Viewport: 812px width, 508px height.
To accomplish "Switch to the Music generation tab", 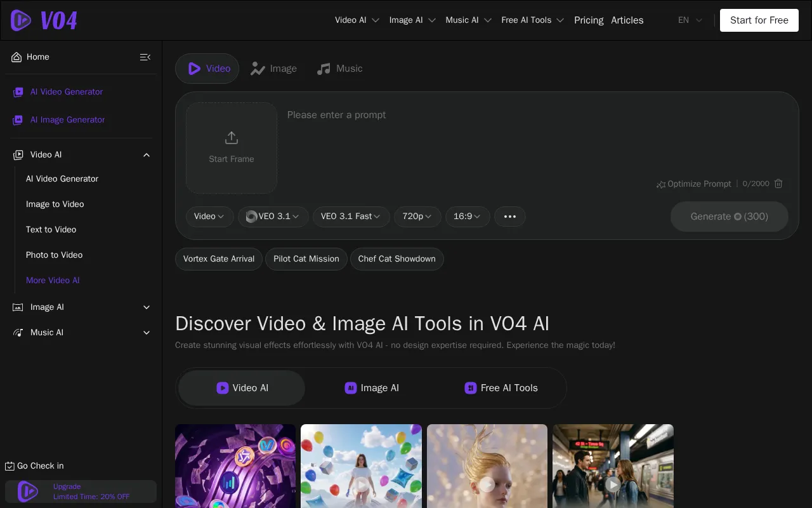I will 340,69.
